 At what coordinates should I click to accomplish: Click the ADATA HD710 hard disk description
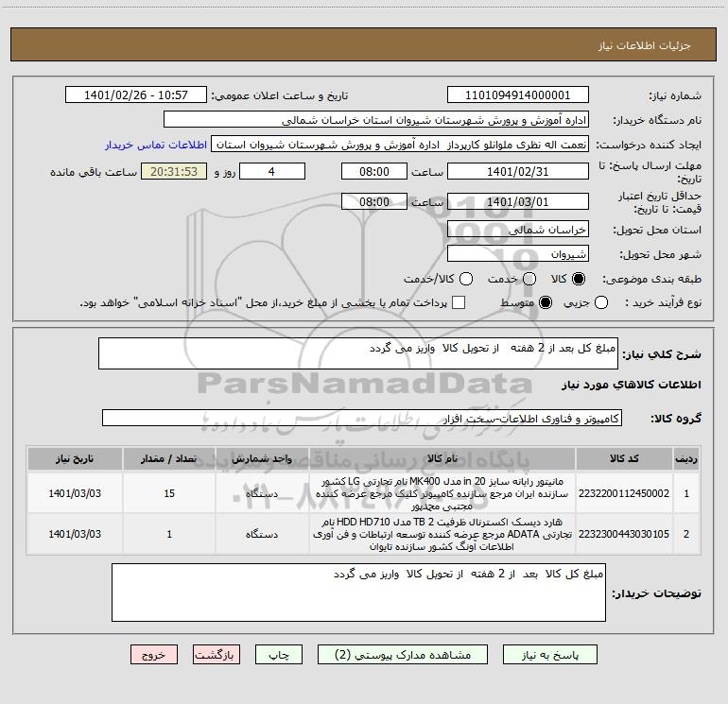[x=442, y=534]
